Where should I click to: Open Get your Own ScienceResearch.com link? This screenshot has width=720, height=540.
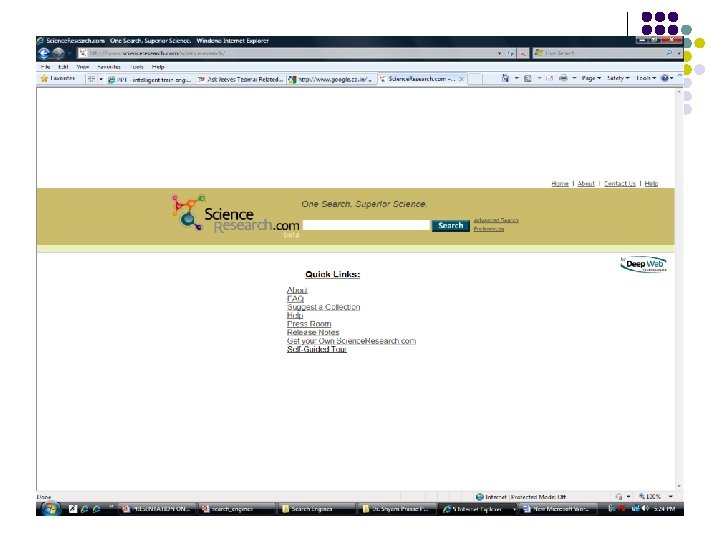pos(351,341)
